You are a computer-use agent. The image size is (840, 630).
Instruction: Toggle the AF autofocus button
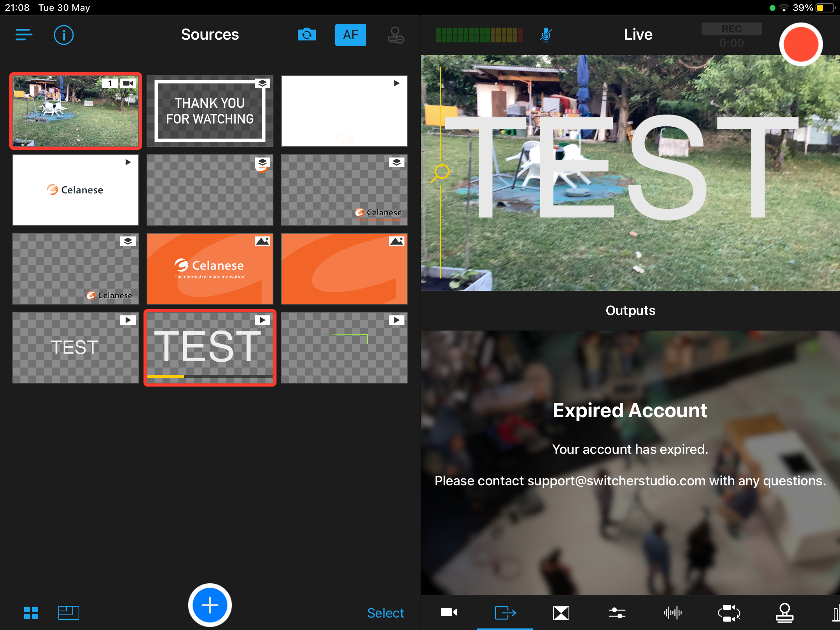click(x=350, y=35)
